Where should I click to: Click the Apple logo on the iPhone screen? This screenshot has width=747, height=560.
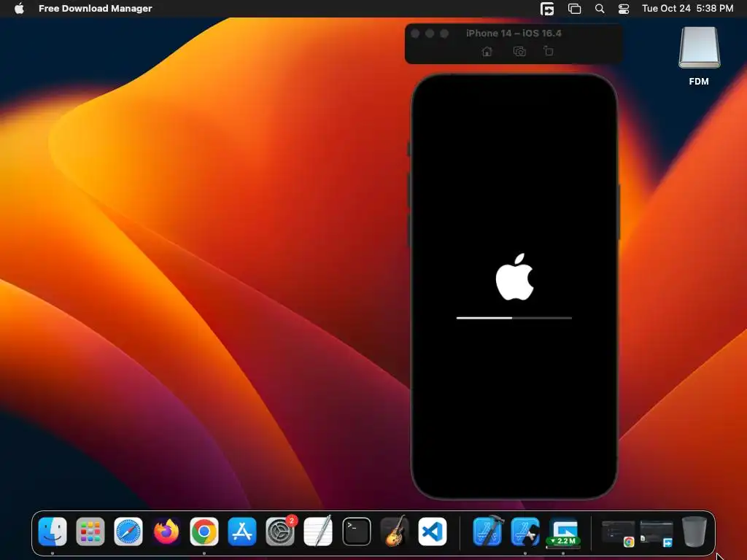tap(514, 276)
